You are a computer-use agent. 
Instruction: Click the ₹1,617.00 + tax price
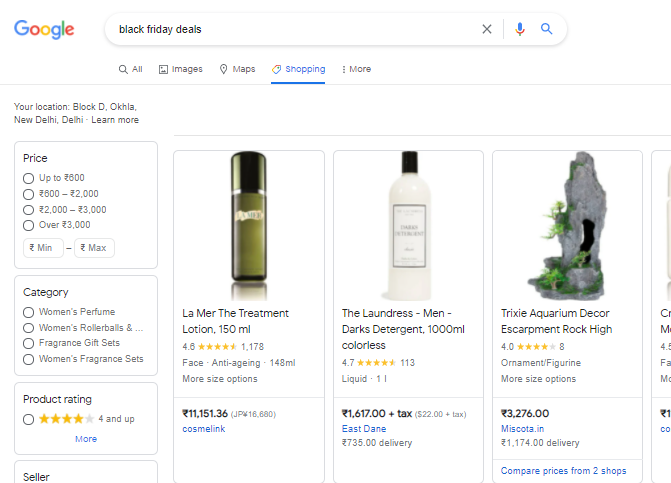pos(377,414)
